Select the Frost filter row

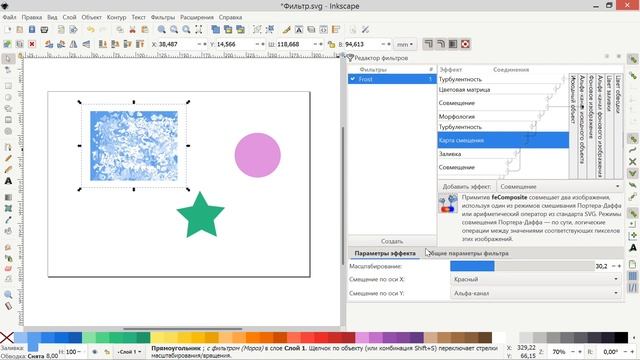pyautogui.click(x=392, y=79)
